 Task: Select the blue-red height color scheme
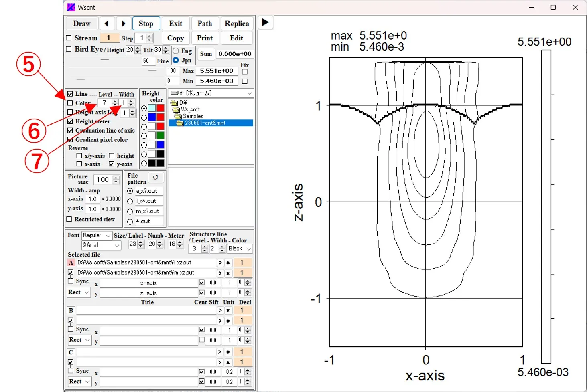point(144,117)
